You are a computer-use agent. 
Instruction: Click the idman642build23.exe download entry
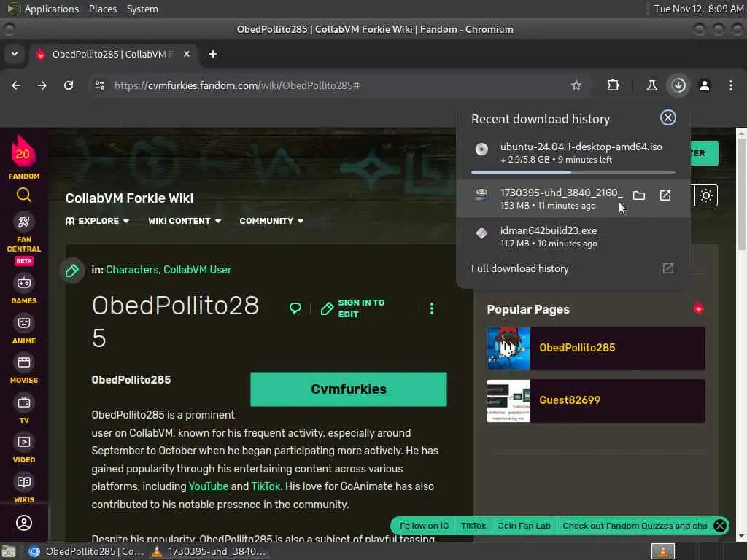(x=573, y=237)
